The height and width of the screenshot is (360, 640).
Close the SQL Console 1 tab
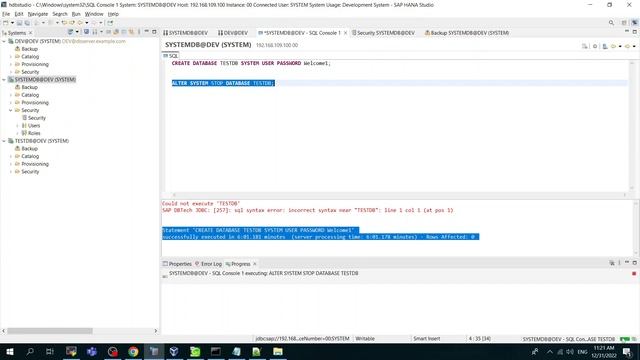point(345,33)
